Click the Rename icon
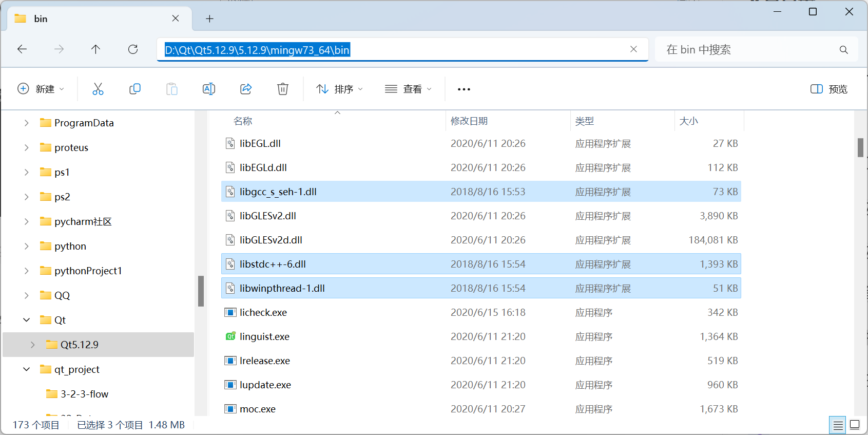 coord(209,89)
